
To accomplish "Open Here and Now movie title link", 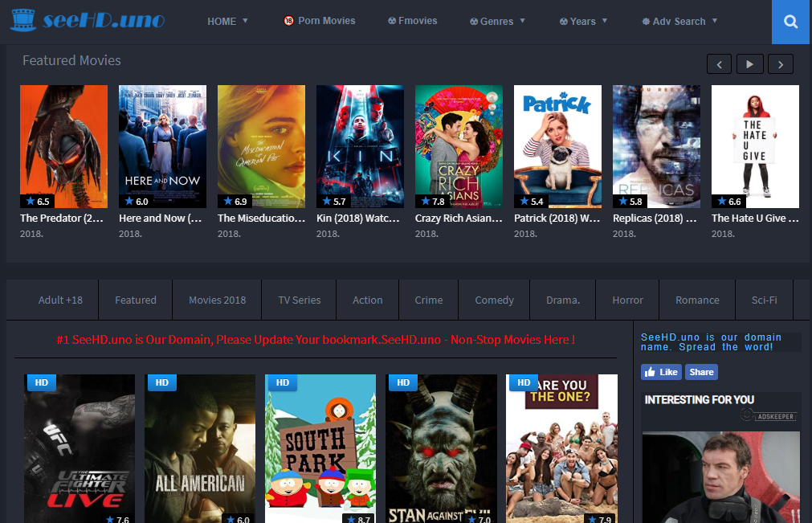I will pos(161,218).
